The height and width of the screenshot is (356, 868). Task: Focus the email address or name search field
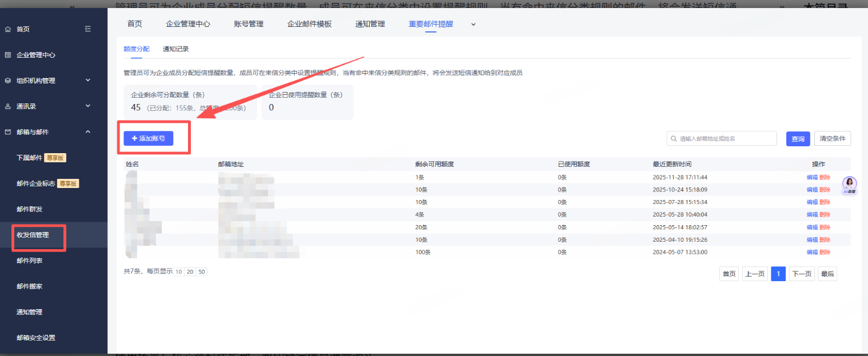(722, 138)
